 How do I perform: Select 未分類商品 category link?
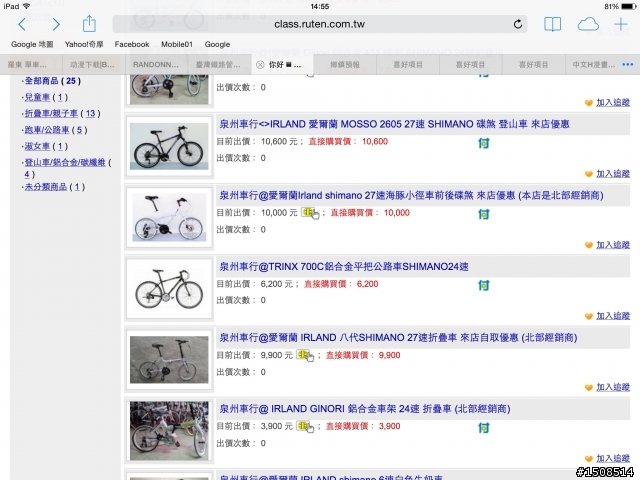pyautogui.click(x=46, y=187)
